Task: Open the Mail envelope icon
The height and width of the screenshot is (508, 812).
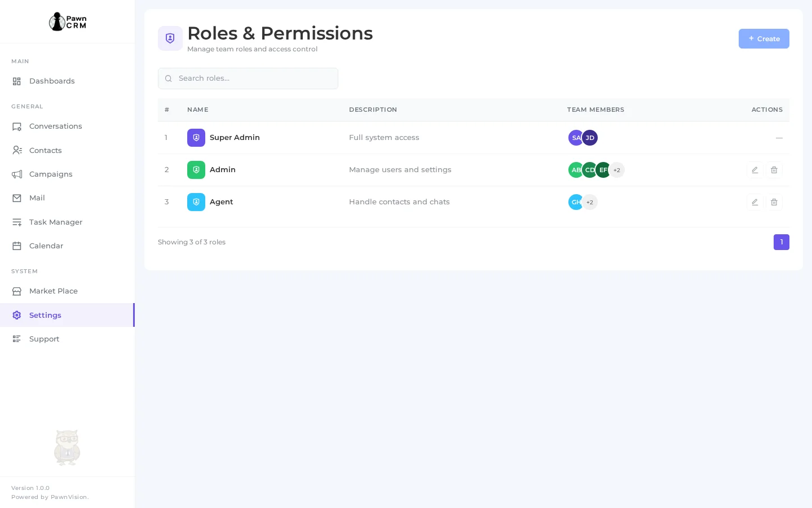Action: (17, 198)
